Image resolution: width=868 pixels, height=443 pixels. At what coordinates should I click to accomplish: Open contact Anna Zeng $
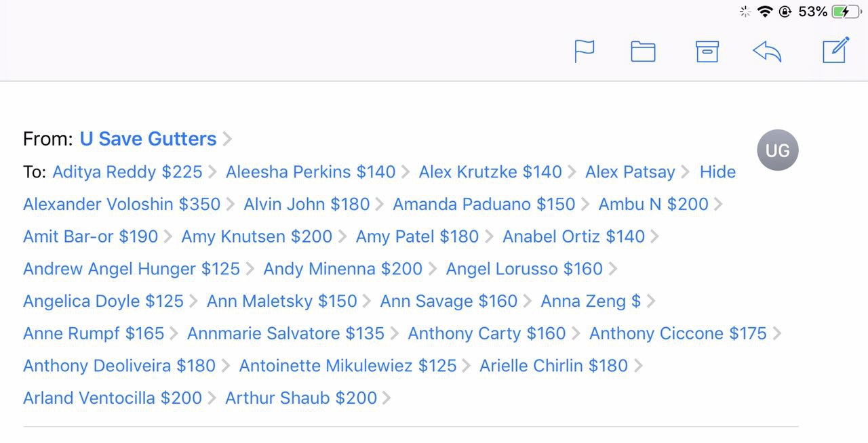591,301
